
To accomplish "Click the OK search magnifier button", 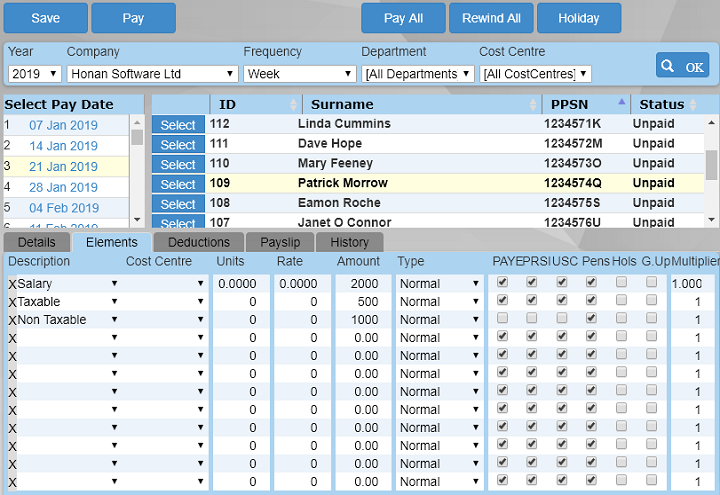I will click(x=682, y=66).
